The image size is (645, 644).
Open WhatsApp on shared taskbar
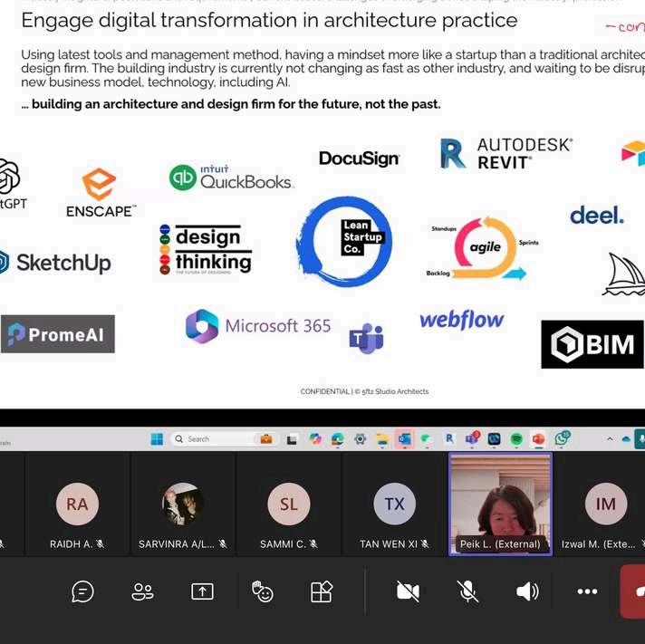[562, 438]
